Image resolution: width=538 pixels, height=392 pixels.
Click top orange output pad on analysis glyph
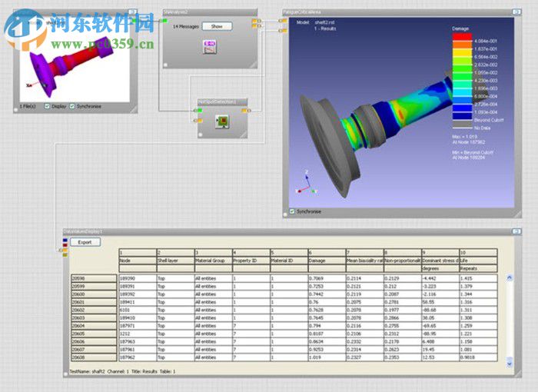(x=254, y=21)
